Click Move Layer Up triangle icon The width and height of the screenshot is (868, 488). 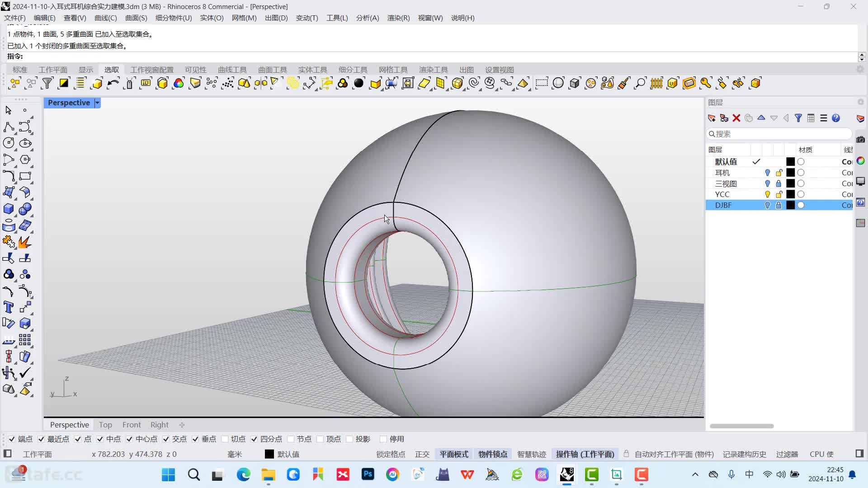click(761, 118)
